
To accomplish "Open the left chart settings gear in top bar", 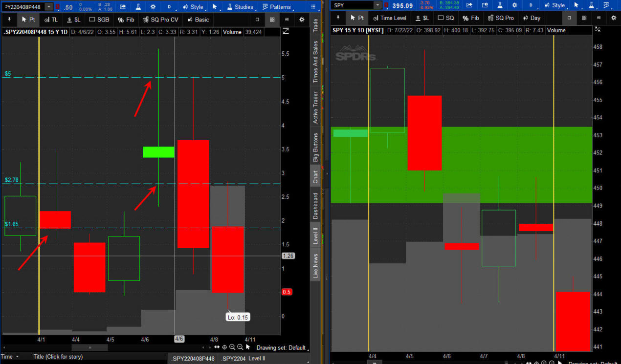I will coord(154,7).
